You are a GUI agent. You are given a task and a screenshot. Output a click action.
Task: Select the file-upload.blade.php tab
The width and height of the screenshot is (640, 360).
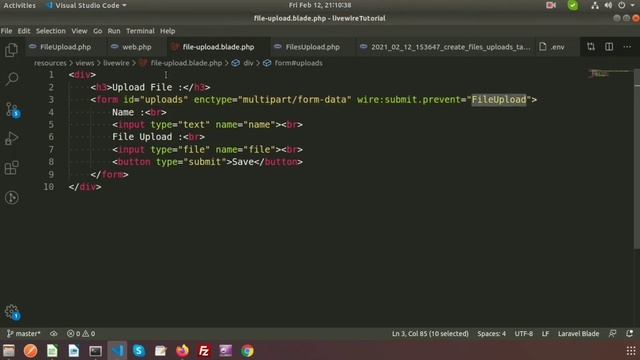coord(218,47)
